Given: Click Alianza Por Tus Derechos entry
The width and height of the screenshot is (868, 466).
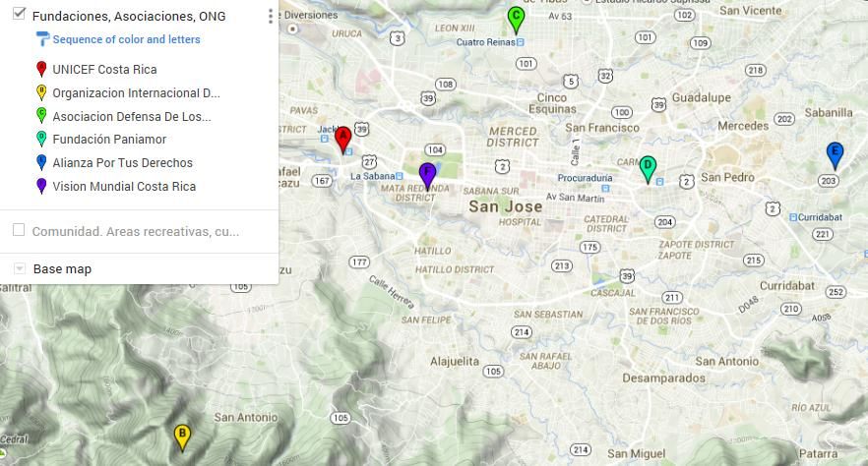Looking at the screenshot, I should [x=122, y=163].
